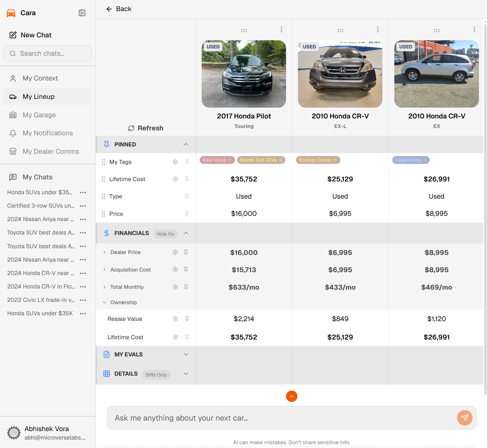Open the 2017 Honda Pilot photo

[x=244, y=74]
